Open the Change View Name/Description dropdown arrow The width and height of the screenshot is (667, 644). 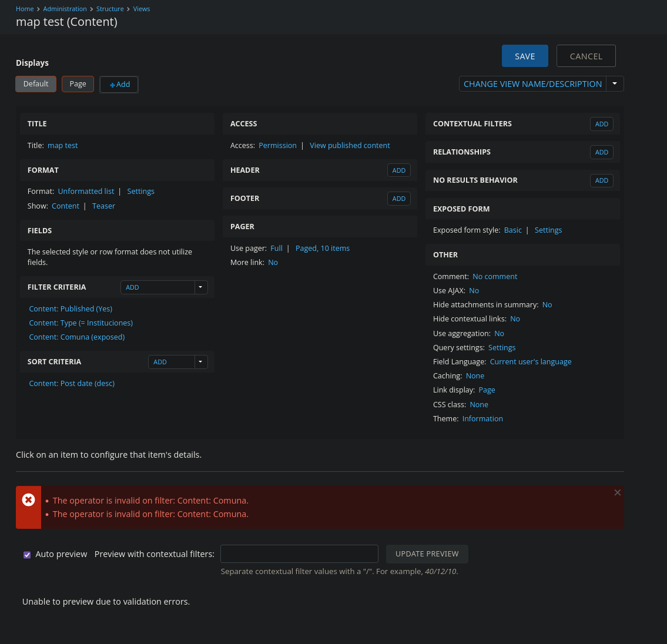pos(615,84)
